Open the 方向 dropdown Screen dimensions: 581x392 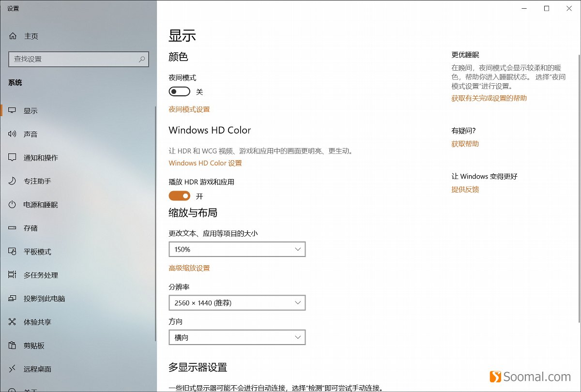[x=237, y=337]
